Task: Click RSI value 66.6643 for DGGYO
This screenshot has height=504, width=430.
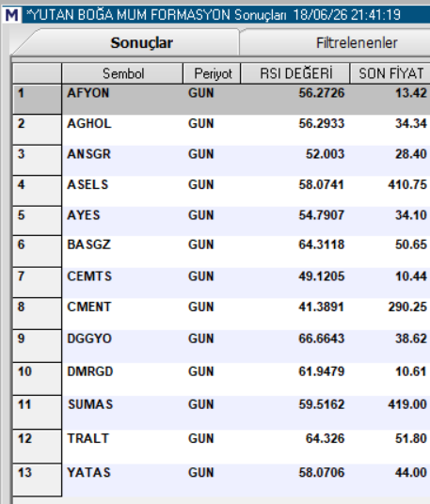Action: point(322,339)
